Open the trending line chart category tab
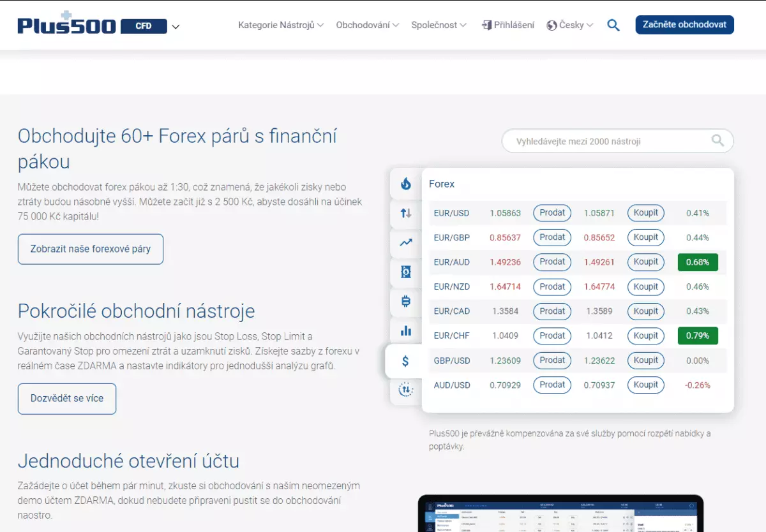 tap(406, 243)
